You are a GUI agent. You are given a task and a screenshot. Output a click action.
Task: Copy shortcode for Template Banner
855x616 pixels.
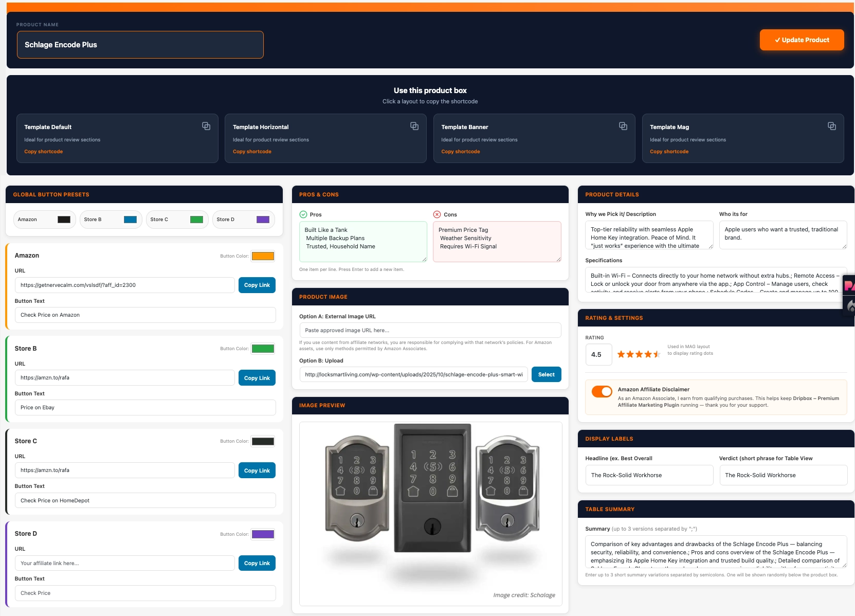(460, 151)
